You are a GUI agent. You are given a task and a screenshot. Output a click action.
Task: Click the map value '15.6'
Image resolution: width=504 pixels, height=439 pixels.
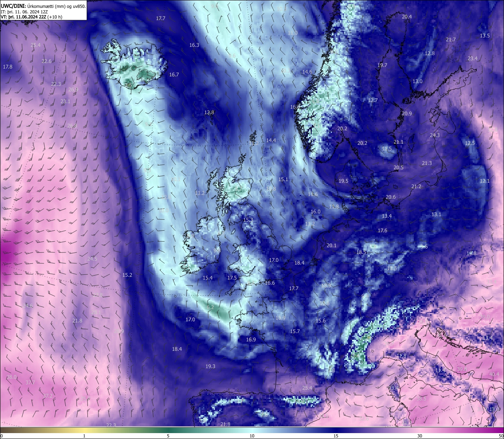(x=321, y=321)
